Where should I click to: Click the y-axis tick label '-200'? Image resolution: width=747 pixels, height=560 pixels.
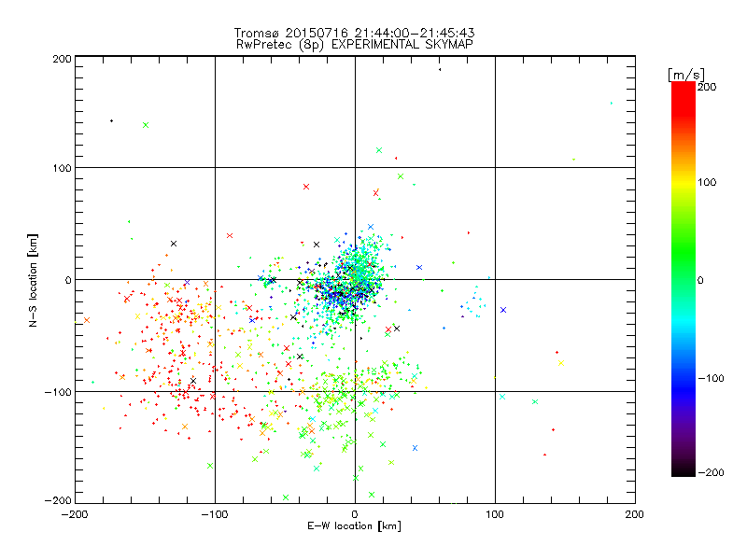click(58, 500)
